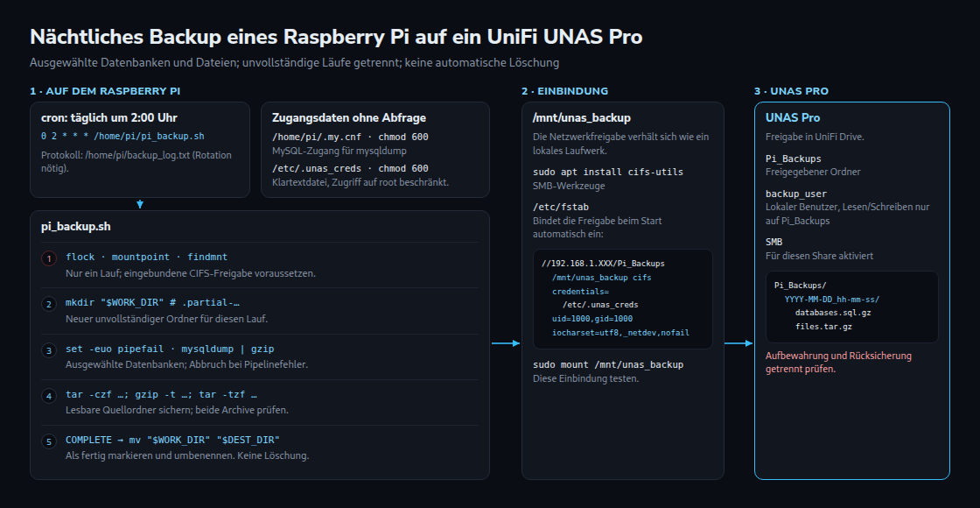Select the protocol label "SMB" in the UNAS Pro card
This screenshot has height=508, width=980.
click(x=773, y=242)
